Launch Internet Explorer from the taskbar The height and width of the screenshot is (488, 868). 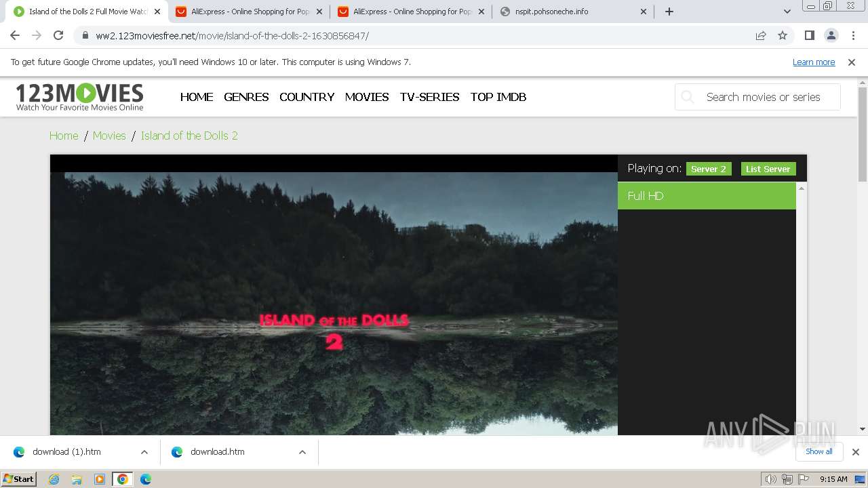(x=54, y=479)
